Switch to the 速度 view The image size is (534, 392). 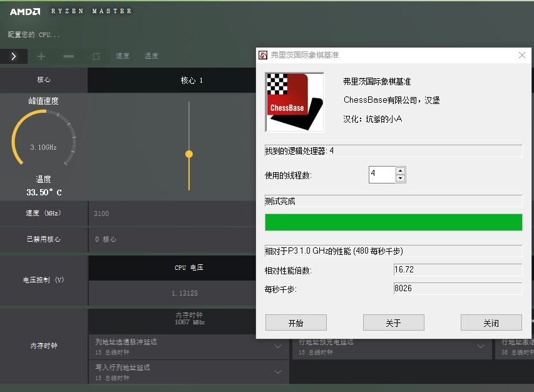tap(122, 56)
